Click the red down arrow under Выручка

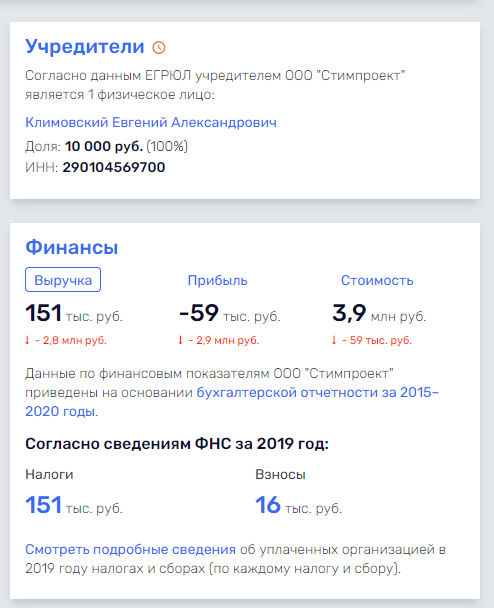click(x=27, y=340)
